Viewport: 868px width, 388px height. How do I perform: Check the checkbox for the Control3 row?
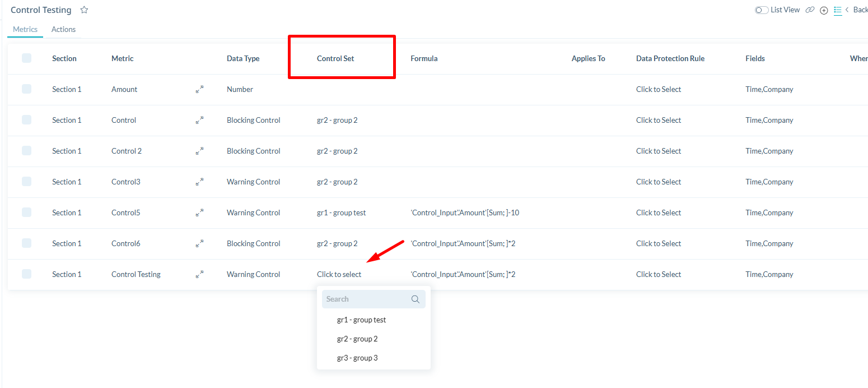(25, 182)
